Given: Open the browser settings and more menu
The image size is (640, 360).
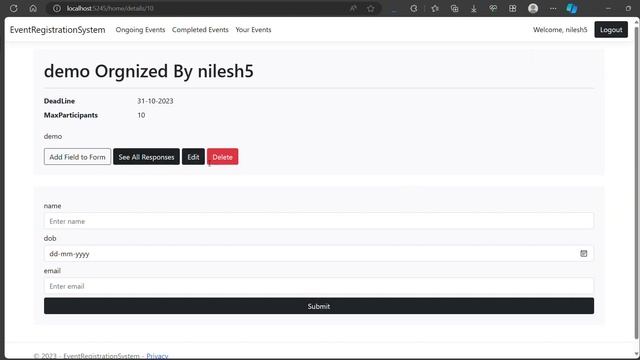Looking at the screenshot, I should [x=553, y=8].
